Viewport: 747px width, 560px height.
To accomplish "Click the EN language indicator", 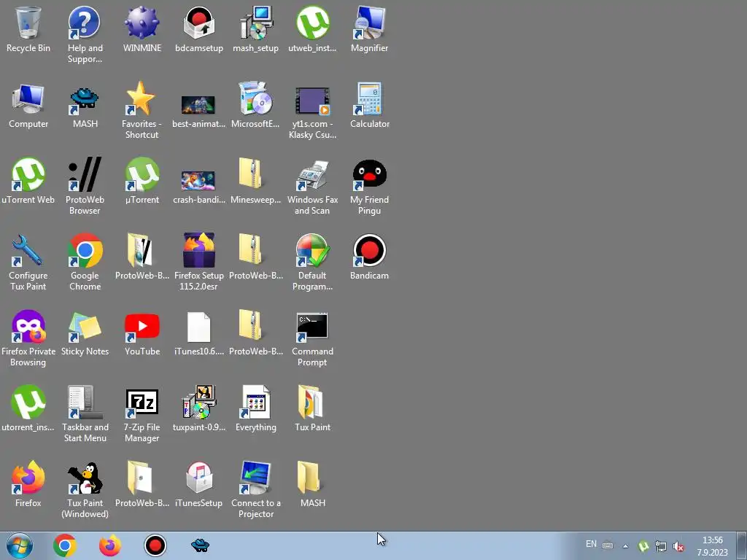I will tap(591, 544).
